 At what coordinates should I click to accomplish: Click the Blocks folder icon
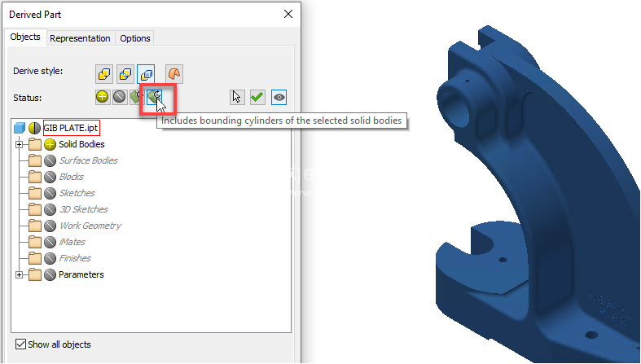click(35, 177)
